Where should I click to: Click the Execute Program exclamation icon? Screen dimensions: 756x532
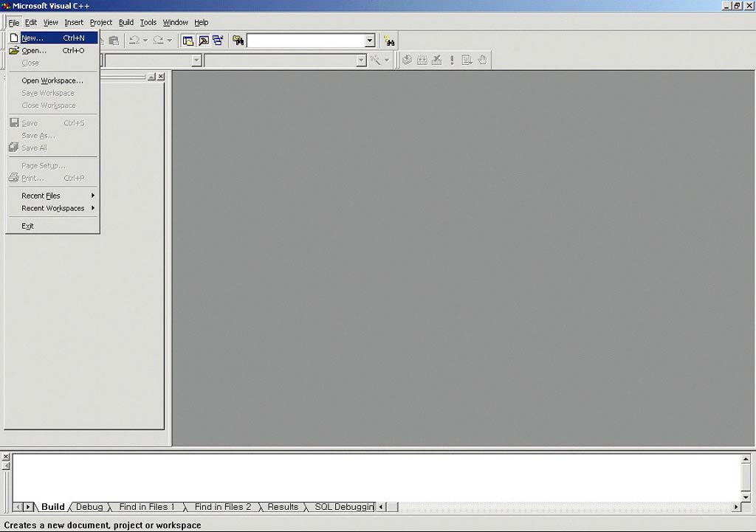click(x=452, y=61)
